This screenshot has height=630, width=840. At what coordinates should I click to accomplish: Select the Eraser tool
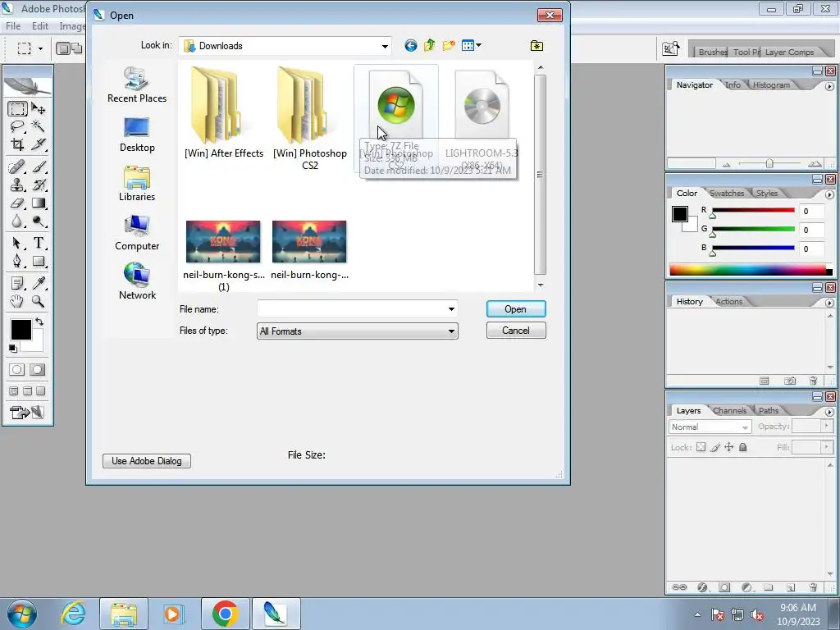point(17,203)
